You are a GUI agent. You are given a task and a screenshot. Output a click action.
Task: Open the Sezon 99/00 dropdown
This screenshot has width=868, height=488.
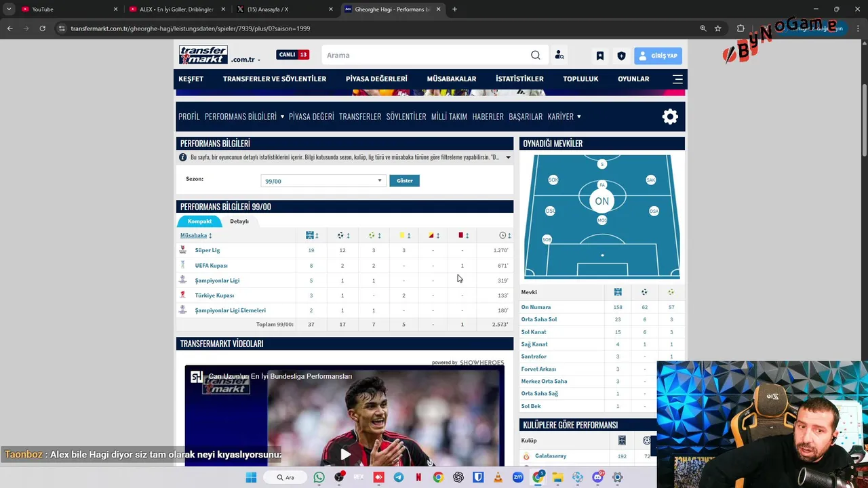pyautogui.click(x=323, y=181)
